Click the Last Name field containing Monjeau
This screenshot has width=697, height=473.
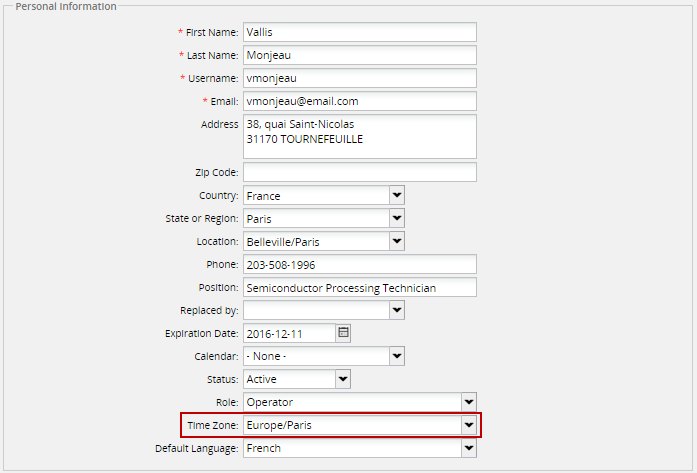coord(359,56)
